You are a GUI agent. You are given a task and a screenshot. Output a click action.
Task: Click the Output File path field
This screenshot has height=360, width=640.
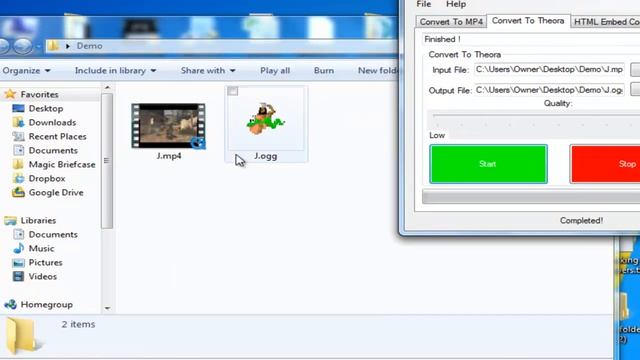click(x=549, y=90)
